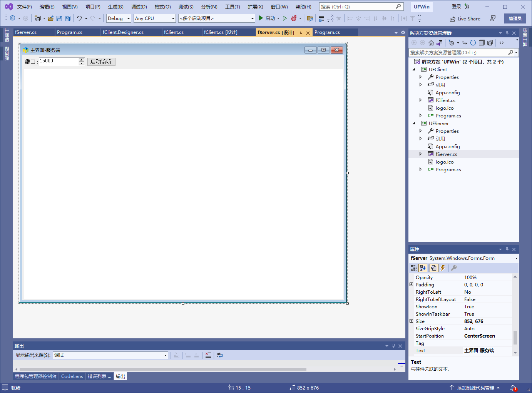Expand the Padding property

(x=412, y=284)
